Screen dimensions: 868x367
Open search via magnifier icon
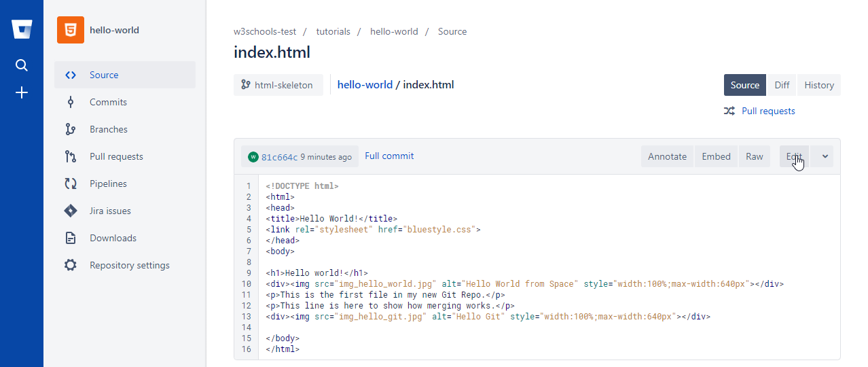pos(22,65)
